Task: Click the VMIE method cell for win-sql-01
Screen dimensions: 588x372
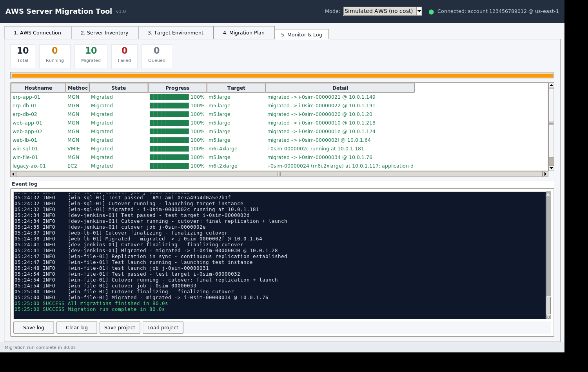Action: 74,149
